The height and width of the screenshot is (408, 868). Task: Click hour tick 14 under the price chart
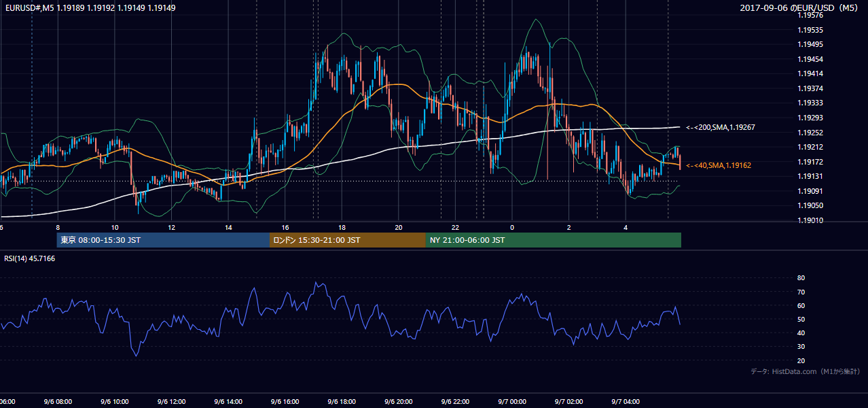[228, 227]
